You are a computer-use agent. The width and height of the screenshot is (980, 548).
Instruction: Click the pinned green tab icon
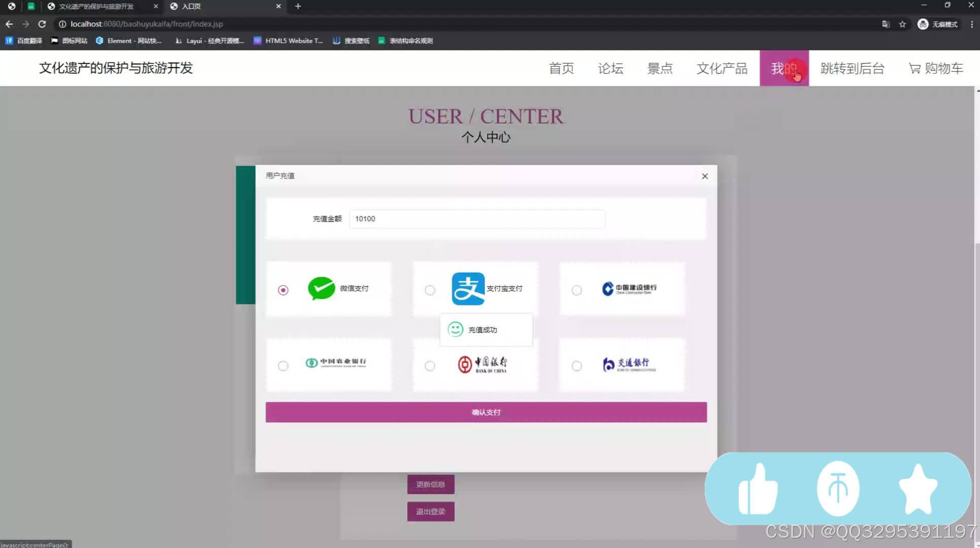click(x=31, y=6)
